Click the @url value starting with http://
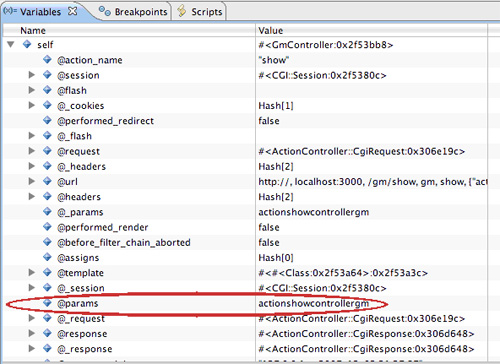The height and width of the screenshot is (364, 500). [x=373, y=182]
